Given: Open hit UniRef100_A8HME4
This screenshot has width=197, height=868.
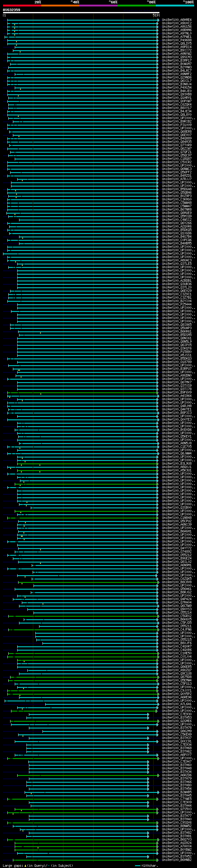Looking at the screenshot, I should tap(177, 20).
